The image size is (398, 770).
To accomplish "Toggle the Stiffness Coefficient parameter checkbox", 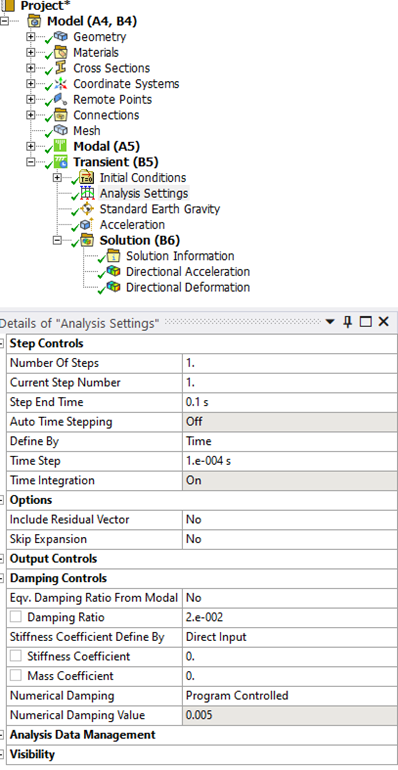I will click(16, 657).
